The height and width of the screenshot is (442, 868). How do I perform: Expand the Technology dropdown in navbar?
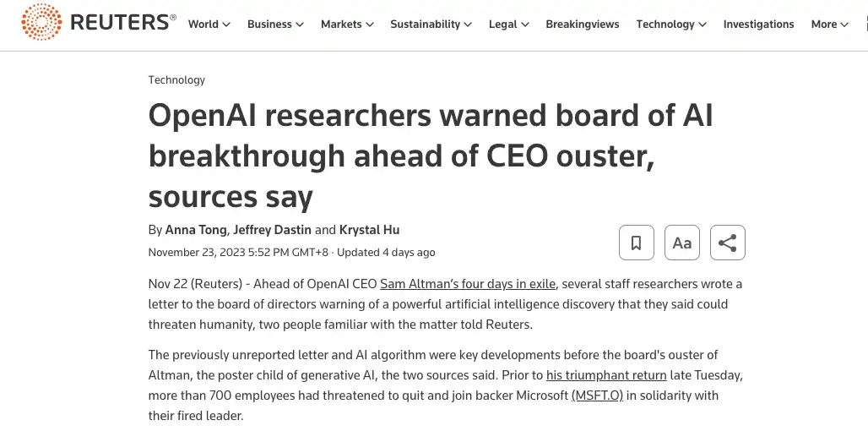[671, 25]
